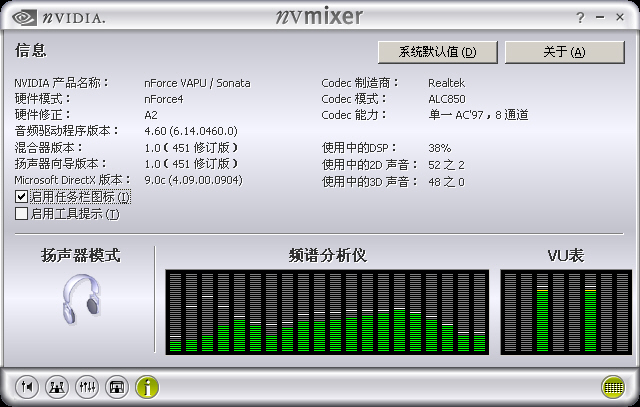Click the green grid icon at bottom right
The height and width of the screenshot is (407, 640).
[613, 386]
